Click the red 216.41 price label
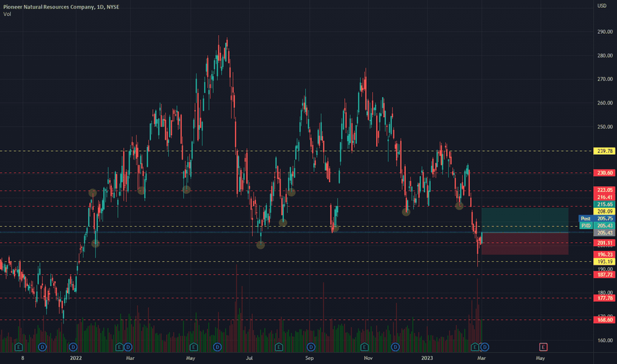 coord(604,197)
